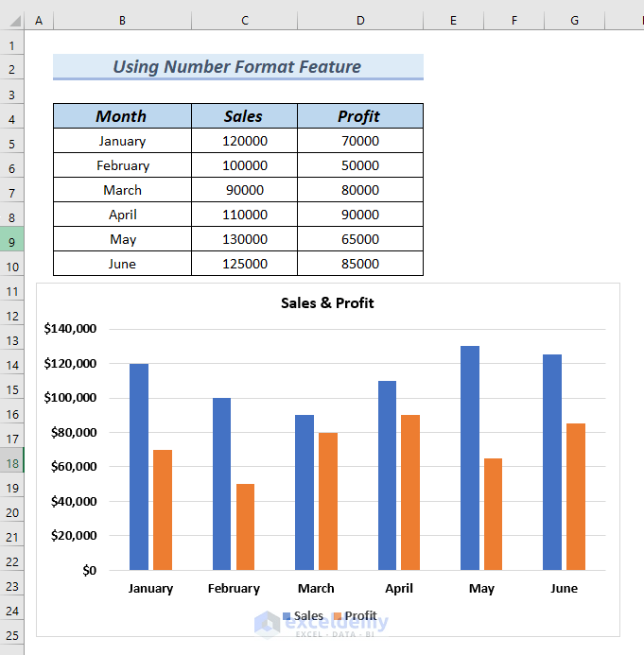Select column G header
The width and height of the screenshot is (644, 655).
[x=575, y=21]
